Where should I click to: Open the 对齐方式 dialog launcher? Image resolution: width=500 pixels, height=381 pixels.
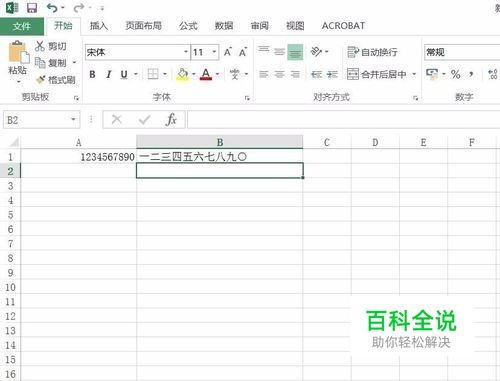tap(416, 98)
